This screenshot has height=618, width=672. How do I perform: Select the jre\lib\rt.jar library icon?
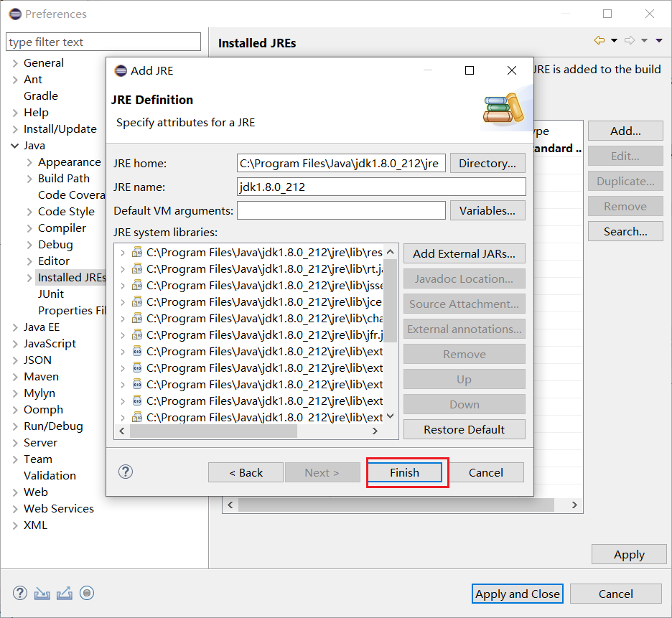point(136,268)
